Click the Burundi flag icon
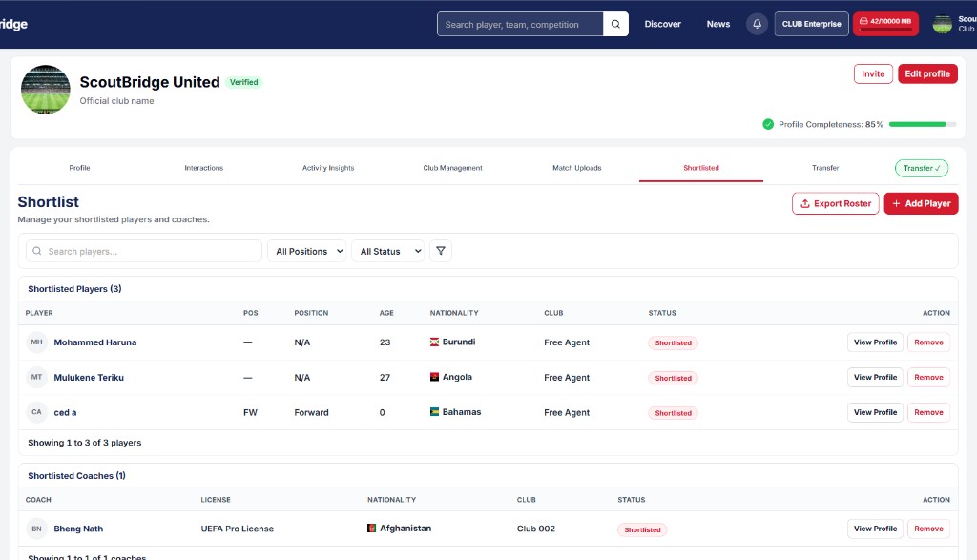The width and height of the screenshot is (977, 560). (x=434, y=342)
